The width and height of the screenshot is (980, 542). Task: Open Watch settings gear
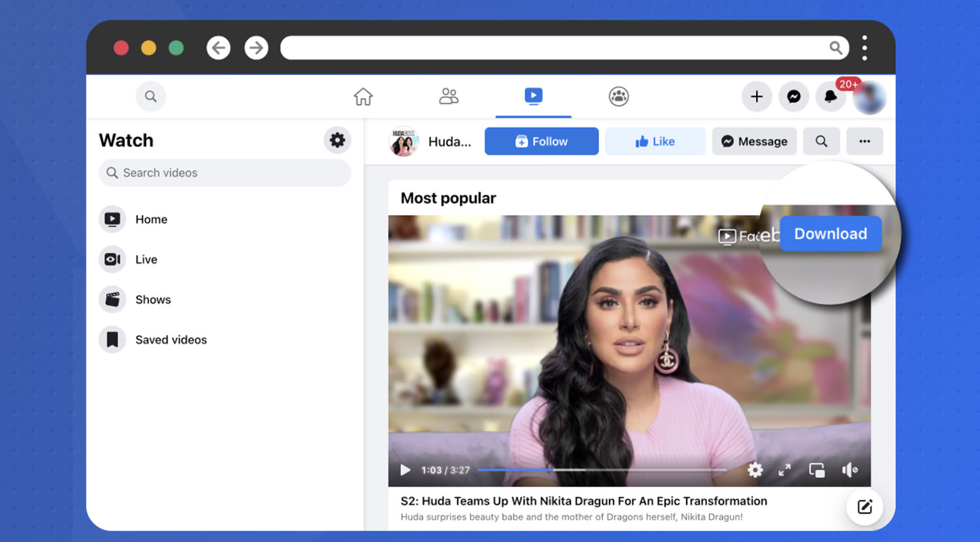(x=337, y=140)
